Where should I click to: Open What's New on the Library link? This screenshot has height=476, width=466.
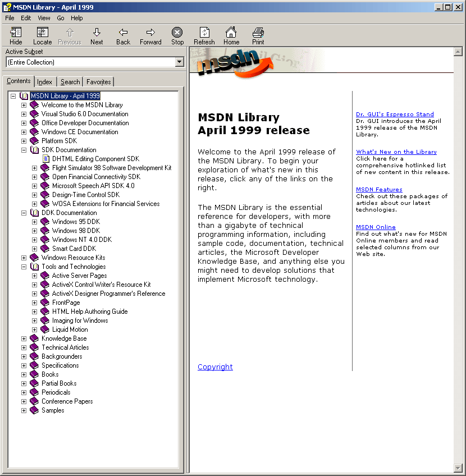tap(396, 152)
